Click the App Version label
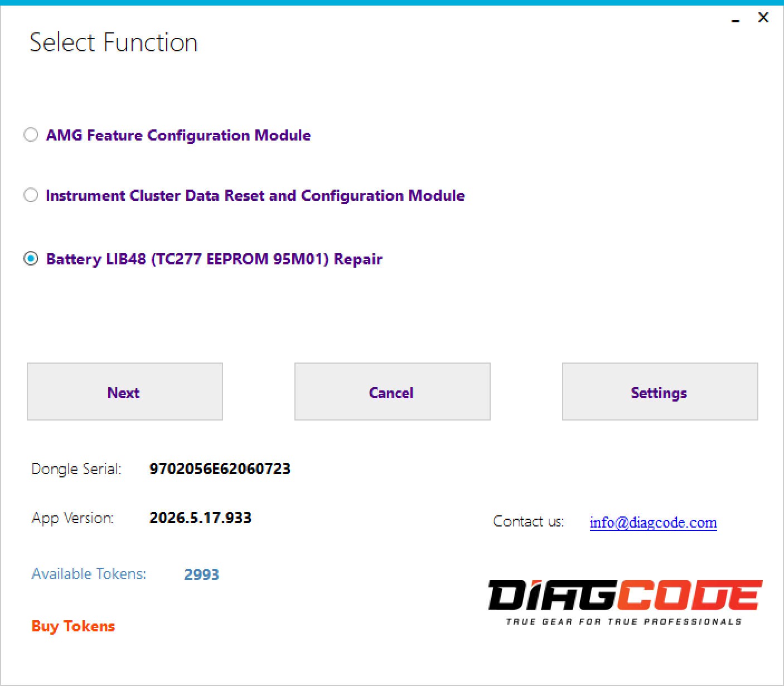The height and width of the screenshot is (686, 784). 72,518
